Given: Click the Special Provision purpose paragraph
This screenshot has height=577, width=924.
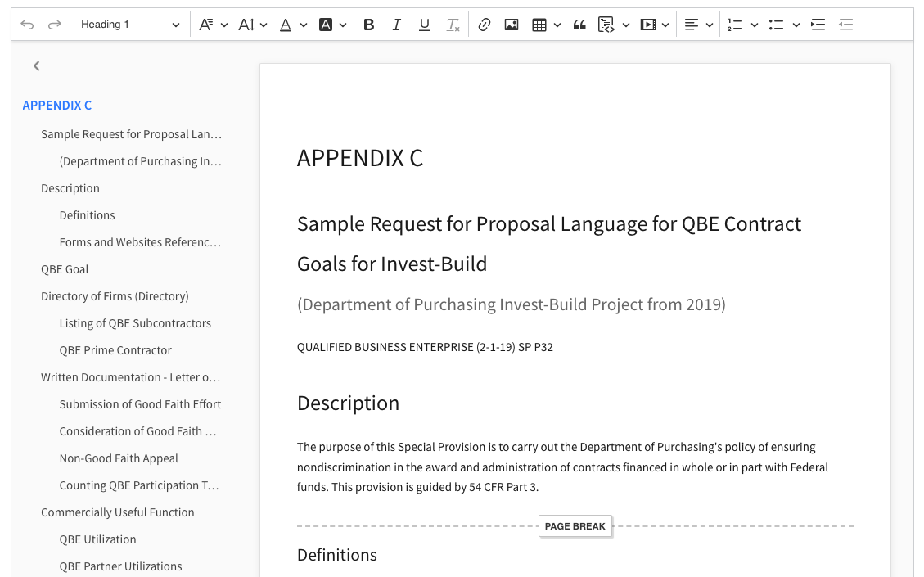Looking at the screenshot, I should tap(562, 467).
